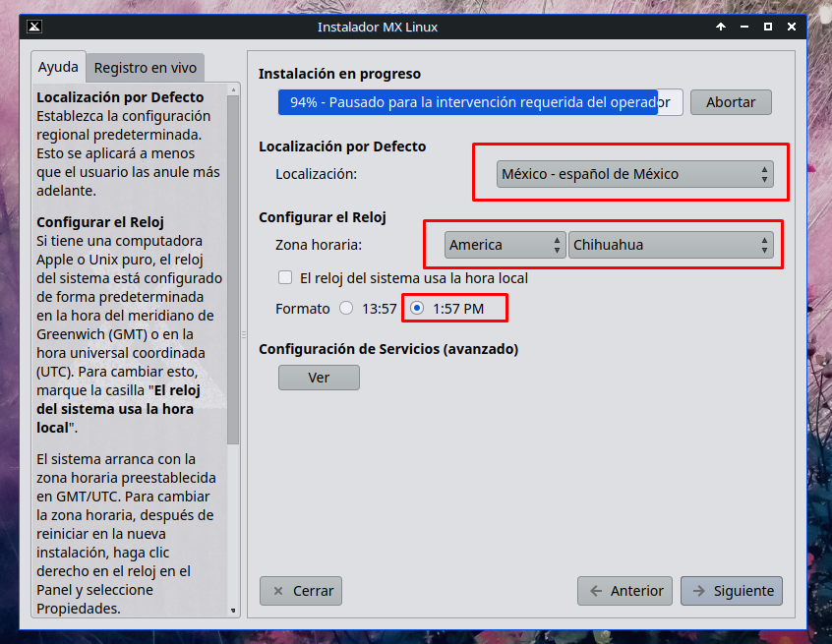
Task: Expand the Chihuahua city dropdown
Action: pyautogui.click(x=671, y=245)
